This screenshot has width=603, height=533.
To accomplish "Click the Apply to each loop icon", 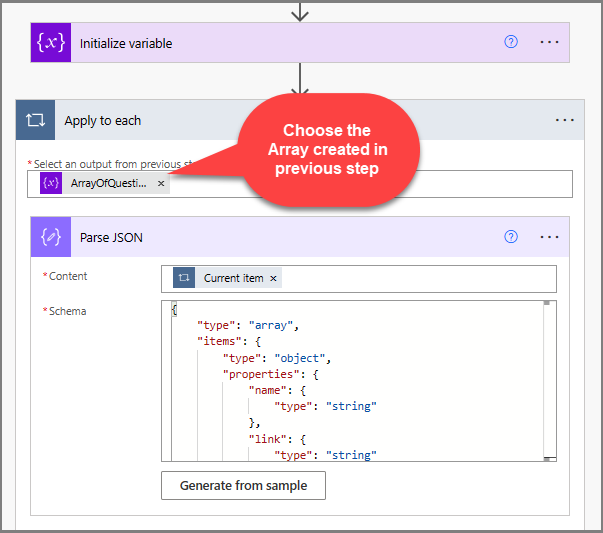I will pos(36,120).
